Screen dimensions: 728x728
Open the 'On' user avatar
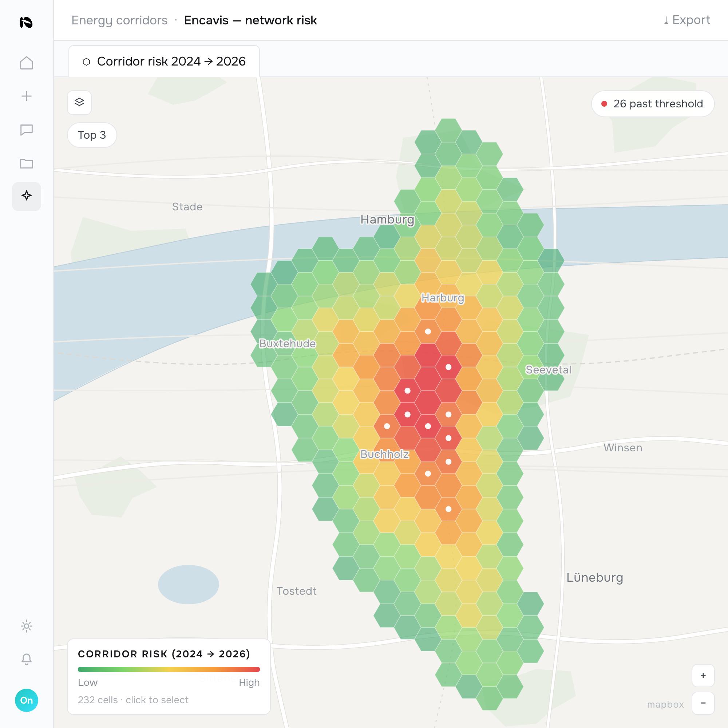click(26, 700)
